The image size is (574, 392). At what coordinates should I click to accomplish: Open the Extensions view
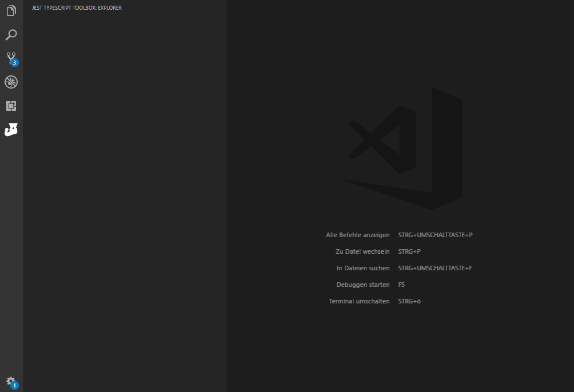click(11, 106)
